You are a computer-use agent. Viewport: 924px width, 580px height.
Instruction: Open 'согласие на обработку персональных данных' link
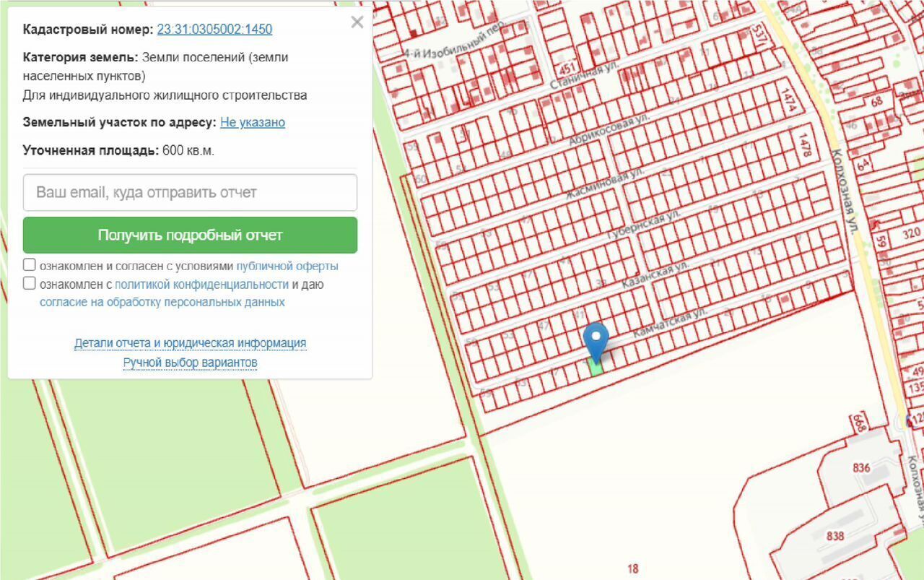pyautogui.click(x=162, y=303)
